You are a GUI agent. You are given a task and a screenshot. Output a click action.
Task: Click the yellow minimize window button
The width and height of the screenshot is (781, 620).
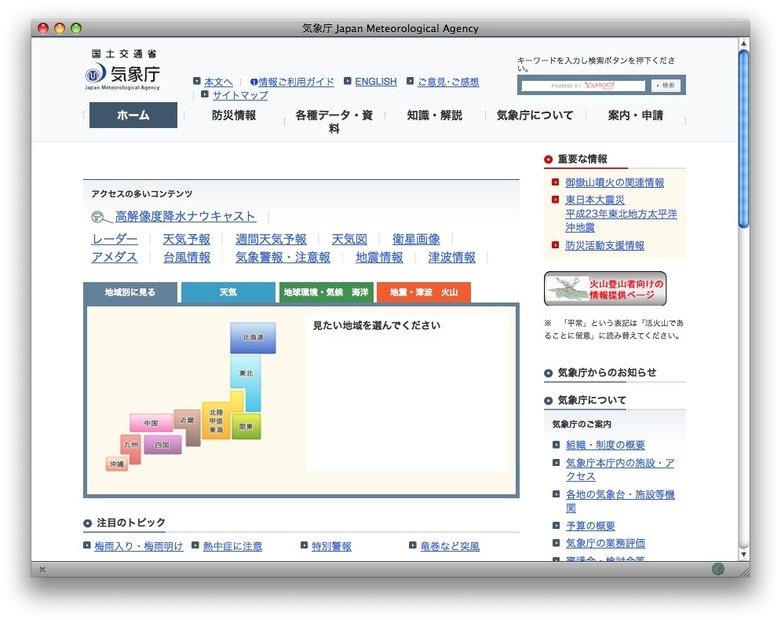(x=60, y=28)
